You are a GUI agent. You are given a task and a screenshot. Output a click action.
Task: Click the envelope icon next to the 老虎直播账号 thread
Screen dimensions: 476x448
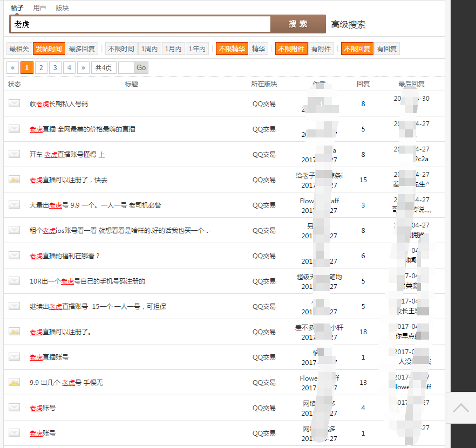click(14, 357)
